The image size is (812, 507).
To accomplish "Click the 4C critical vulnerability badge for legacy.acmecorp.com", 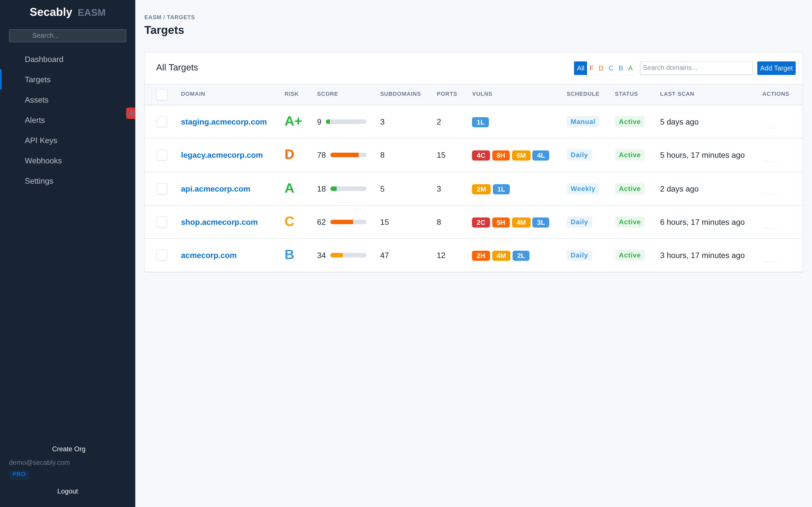I will click(480, 155).
